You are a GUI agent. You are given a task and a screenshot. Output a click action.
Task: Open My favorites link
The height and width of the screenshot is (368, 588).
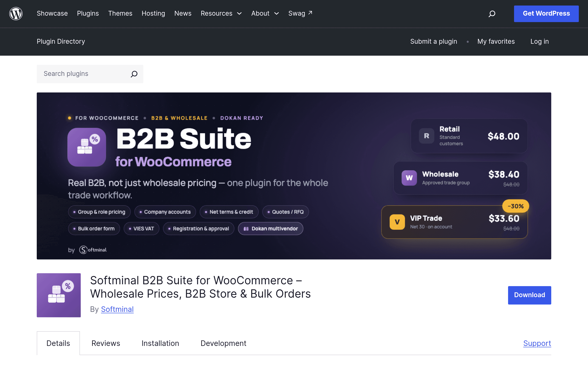point(496,41)
